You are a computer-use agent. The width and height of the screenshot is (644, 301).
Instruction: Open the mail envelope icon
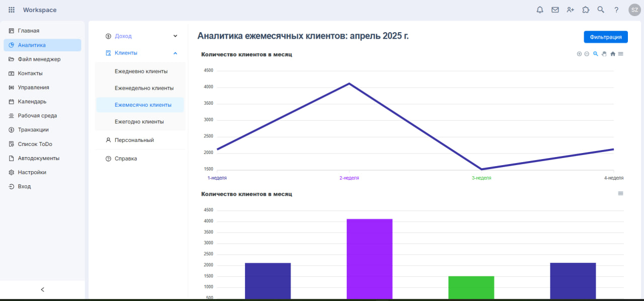555,10
